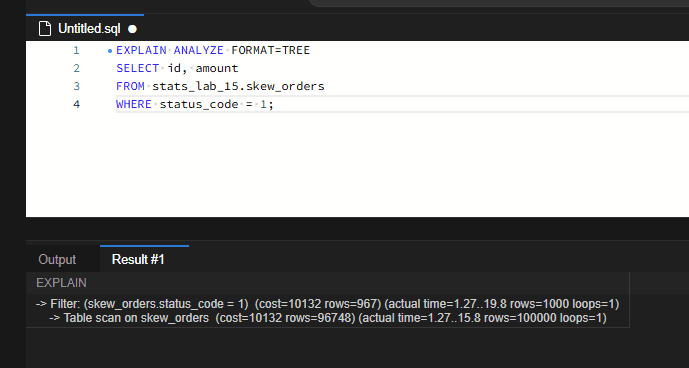Select the Untitled.sql editor tab
This screenshot has width=689, height=368.
pos(85,29)
